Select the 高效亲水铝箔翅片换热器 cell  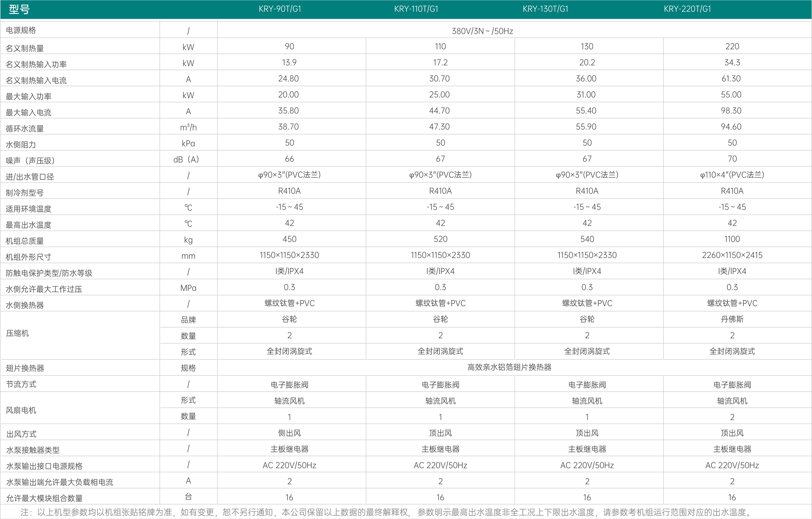pyautogui.click(x=509, y=367)
